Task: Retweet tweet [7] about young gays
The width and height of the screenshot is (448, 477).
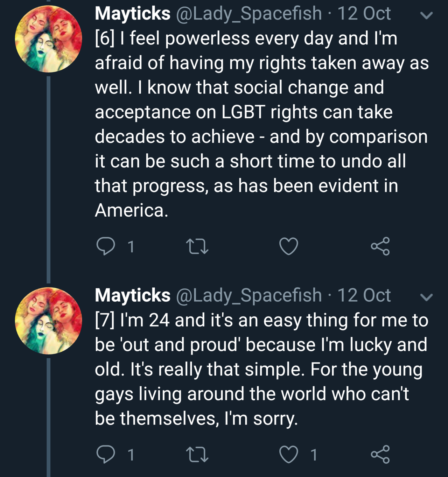Action: pyautogui.click(x=197, y=454)
